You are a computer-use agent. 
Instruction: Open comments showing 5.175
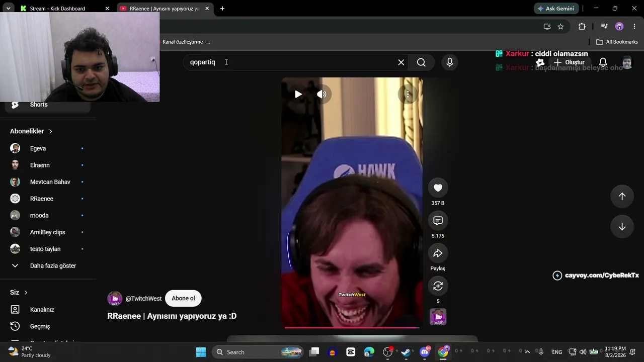coord(438,220)
